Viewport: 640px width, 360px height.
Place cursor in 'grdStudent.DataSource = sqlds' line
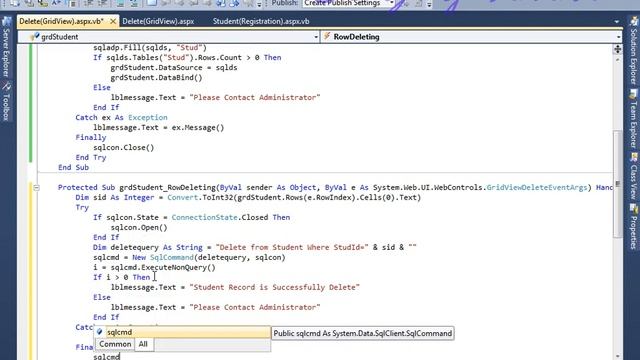tap(174, 68)
